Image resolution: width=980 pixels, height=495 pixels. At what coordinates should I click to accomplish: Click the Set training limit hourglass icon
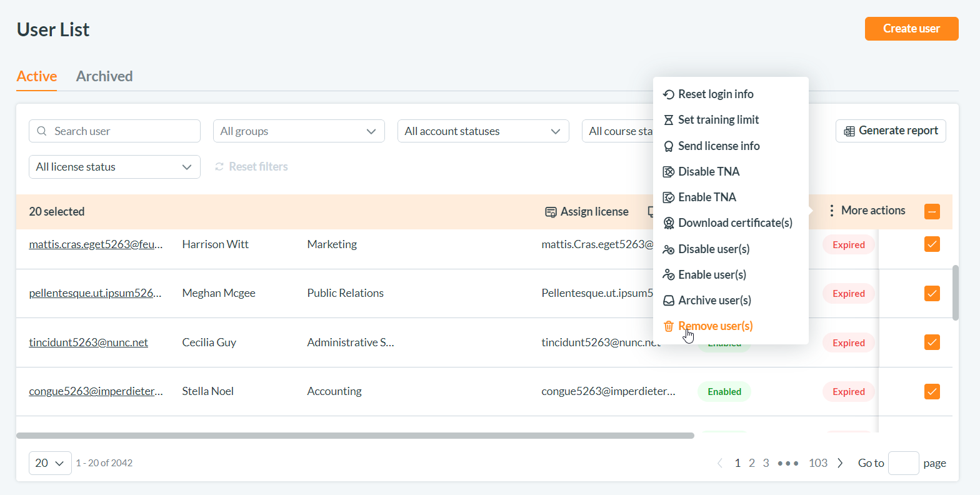[x=668, y=120]
